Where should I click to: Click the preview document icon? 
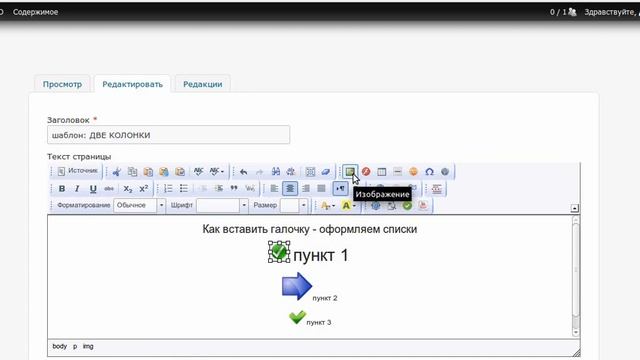(391, 206)
